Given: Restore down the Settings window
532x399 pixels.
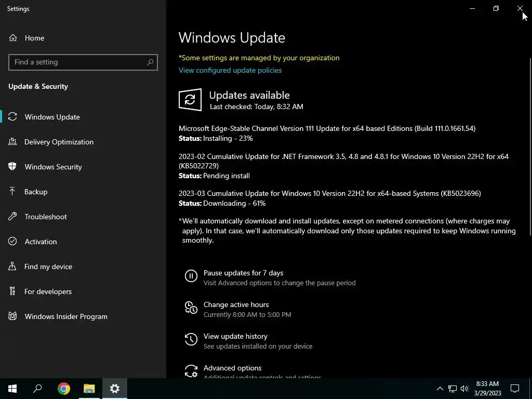Looking at the screenshot, I should point(496,8).
